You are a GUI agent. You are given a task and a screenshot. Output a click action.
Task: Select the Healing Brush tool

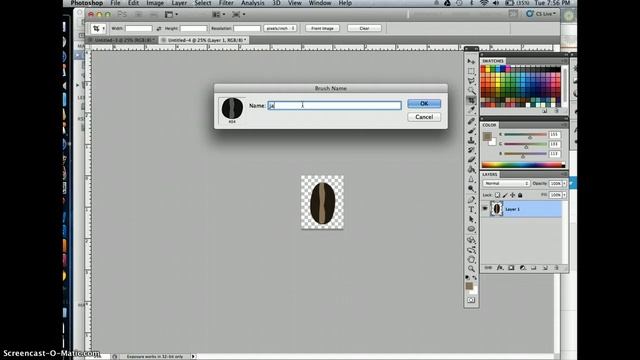click(471, 121)
